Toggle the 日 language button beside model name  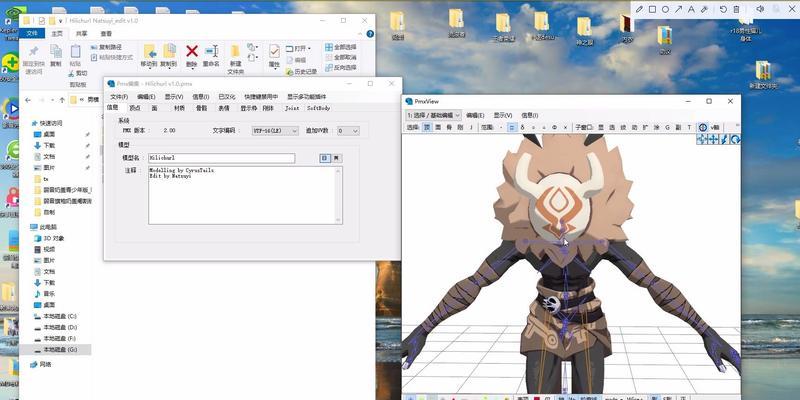pos(325,158)
